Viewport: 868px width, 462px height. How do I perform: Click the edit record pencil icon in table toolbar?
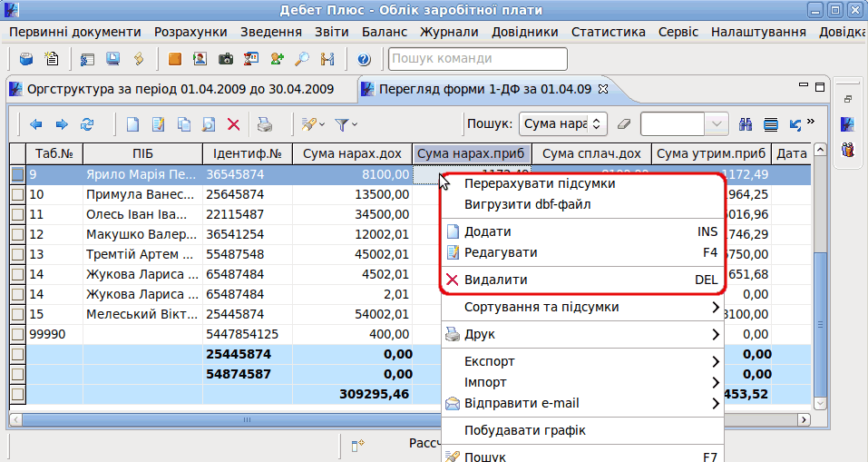159,124
